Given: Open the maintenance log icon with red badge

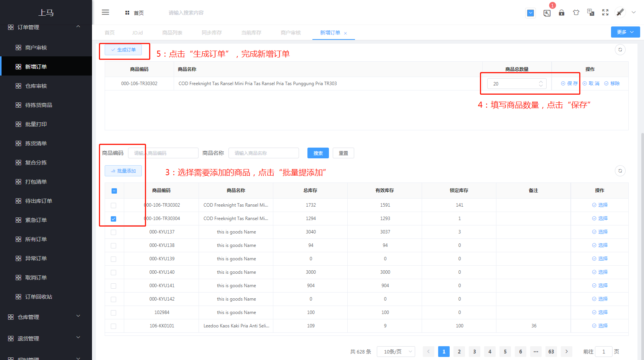Looking at the screenshot, I should [x=547, y=13].
